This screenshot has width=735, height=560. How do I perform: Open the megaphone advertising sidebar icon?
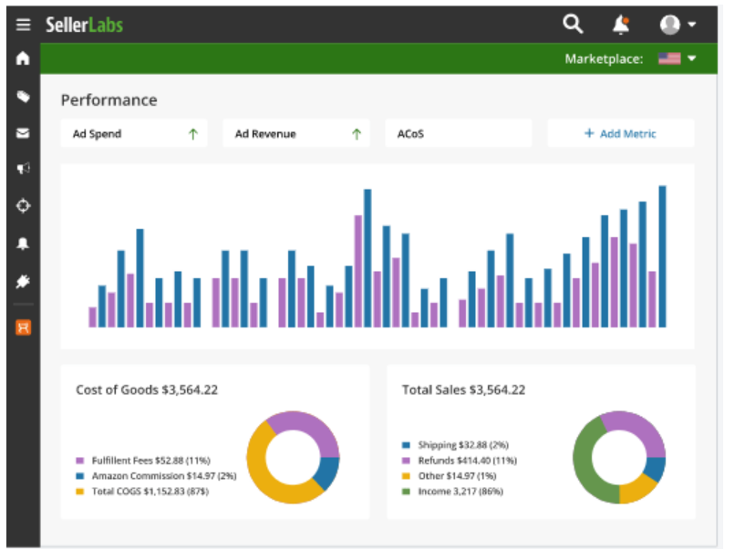23,169
